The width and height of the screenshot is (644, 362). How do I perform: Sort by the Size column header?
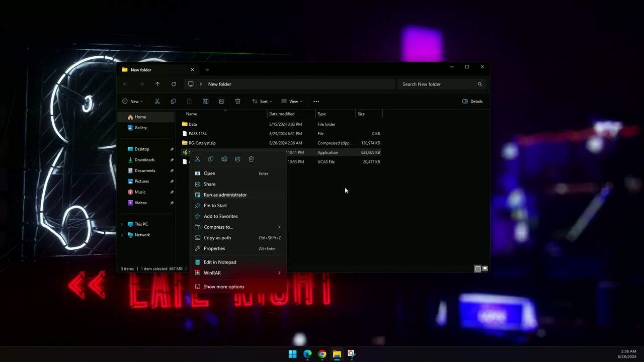369,114
